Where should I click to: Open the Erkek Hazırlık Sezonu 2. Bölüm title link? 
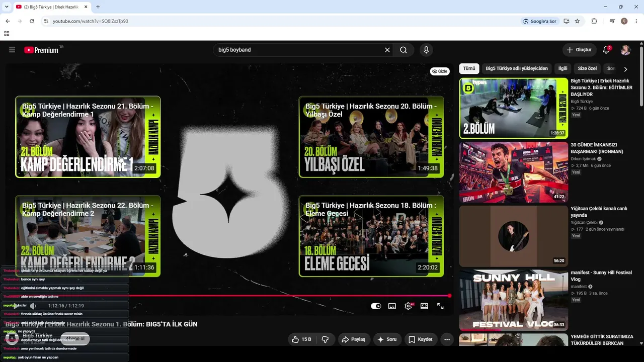(601, 87)
